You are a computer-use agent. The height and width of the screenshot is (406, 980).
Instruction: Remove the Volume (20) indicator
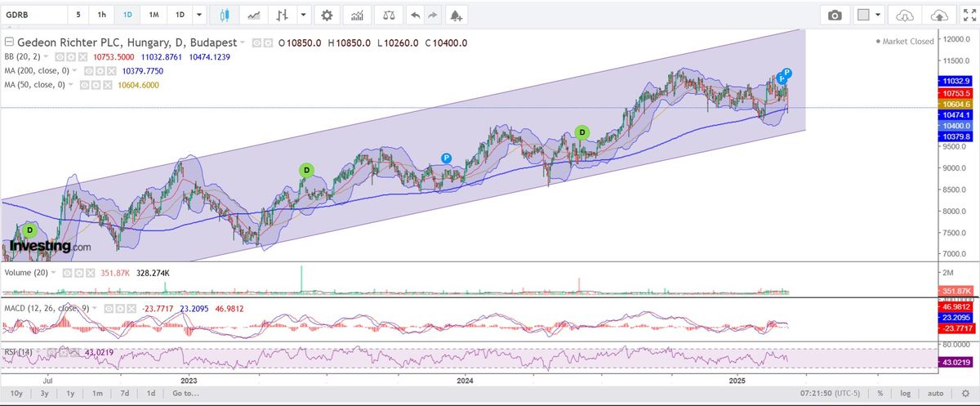[91, 273]
